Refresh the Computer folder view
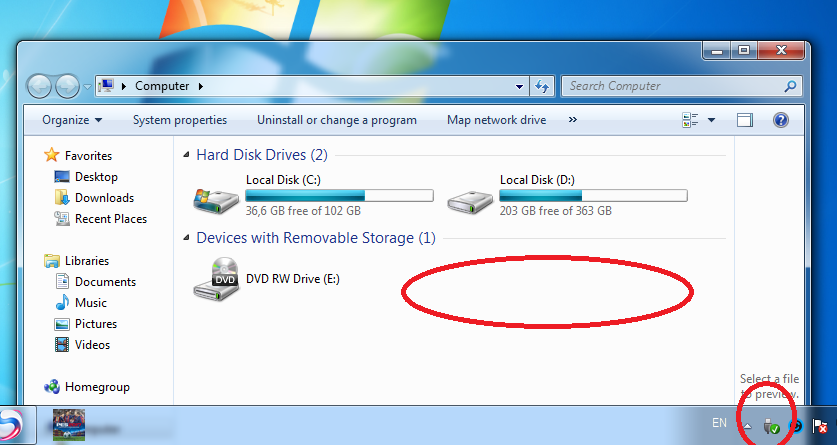This screenshot has width=837, height=445. [542, 86]
